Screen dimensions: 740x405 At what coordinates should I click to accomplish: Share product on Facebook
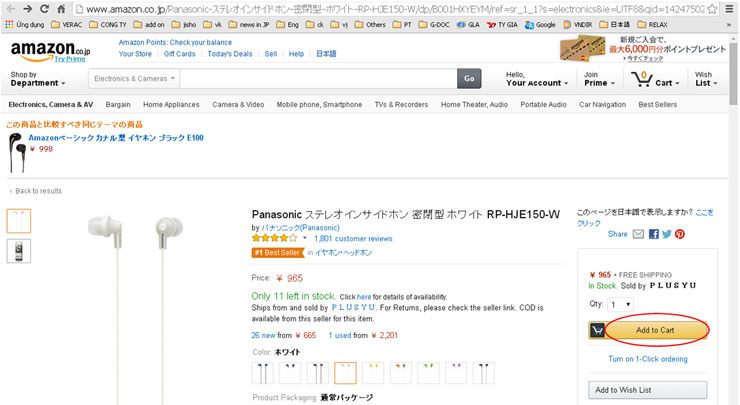coord(654,234)
